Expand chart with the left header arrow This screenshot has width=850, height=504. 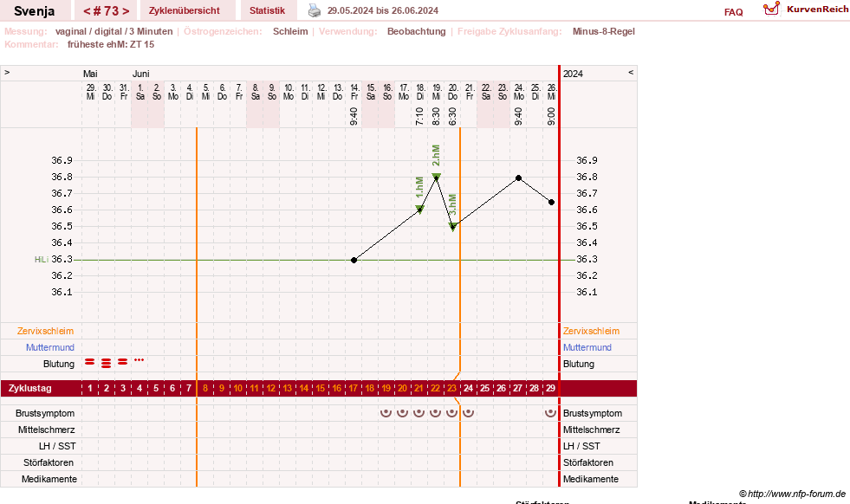7,72
